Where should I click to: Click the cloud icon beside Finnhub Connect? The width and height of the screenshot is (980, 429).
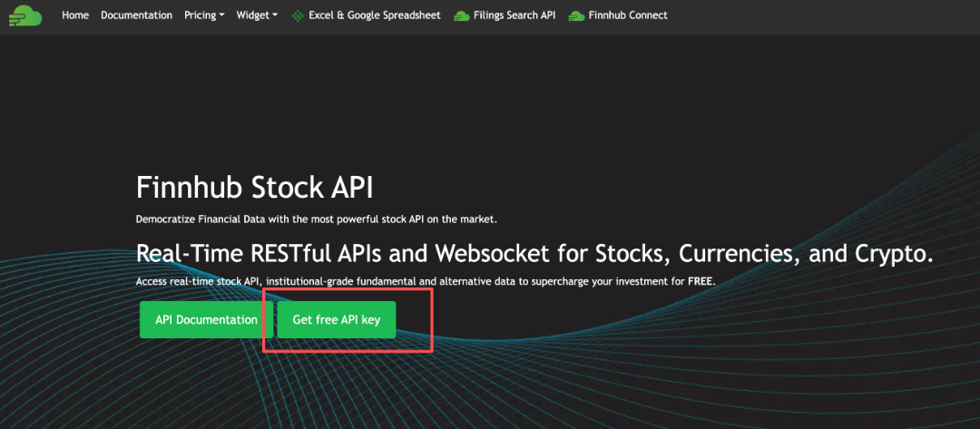[x=575, y=15]
